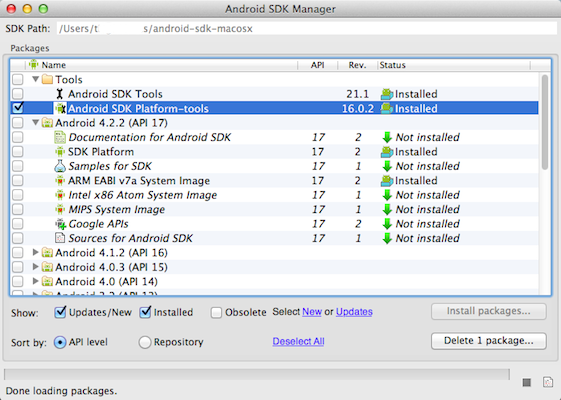Expand the Android 4.0 (API 14) group
The image size is (561, 400).
[x=35, y=281]
